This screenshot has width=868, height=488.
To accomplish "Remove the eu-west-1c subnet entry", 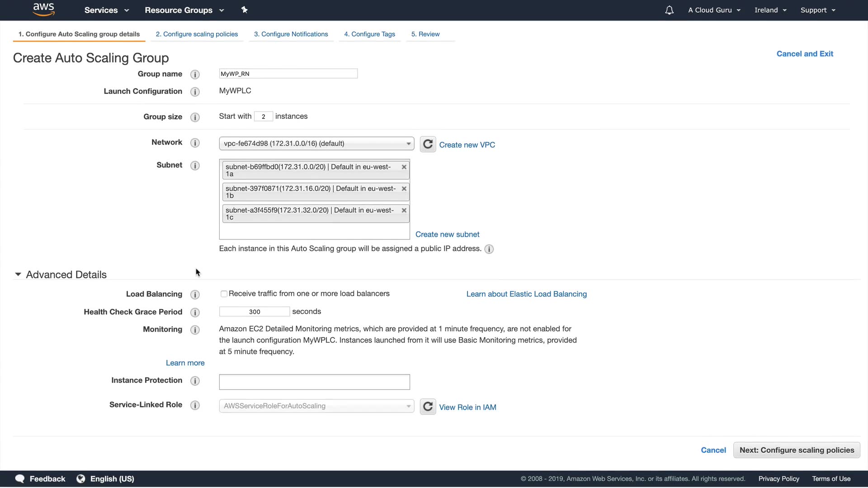I will click(404, 211).
